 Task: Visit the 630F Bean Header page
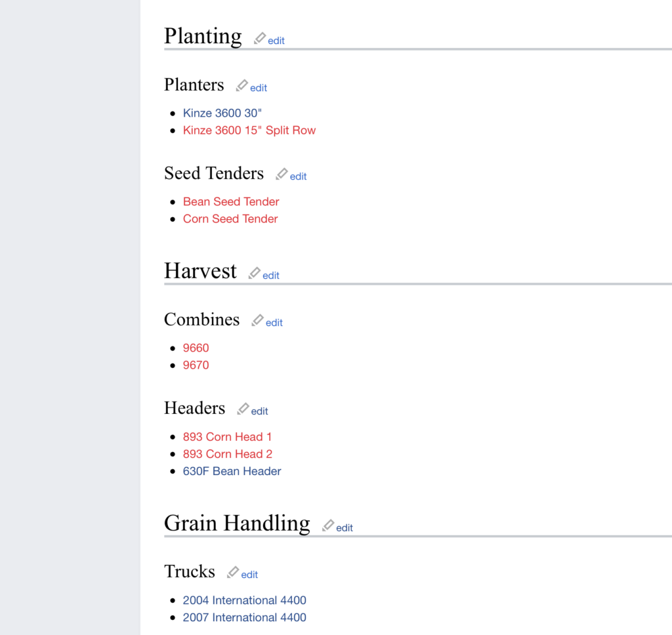(x=232, y=471)
